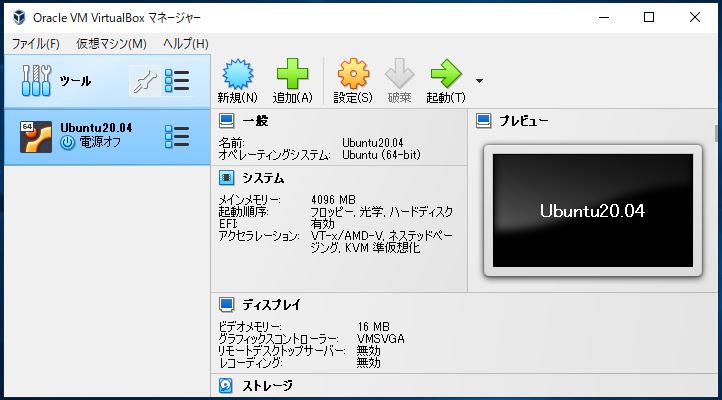Open Ubuntu20.04 machine list menu icon
Screen dimensions: 722x400
coord(177,136)
